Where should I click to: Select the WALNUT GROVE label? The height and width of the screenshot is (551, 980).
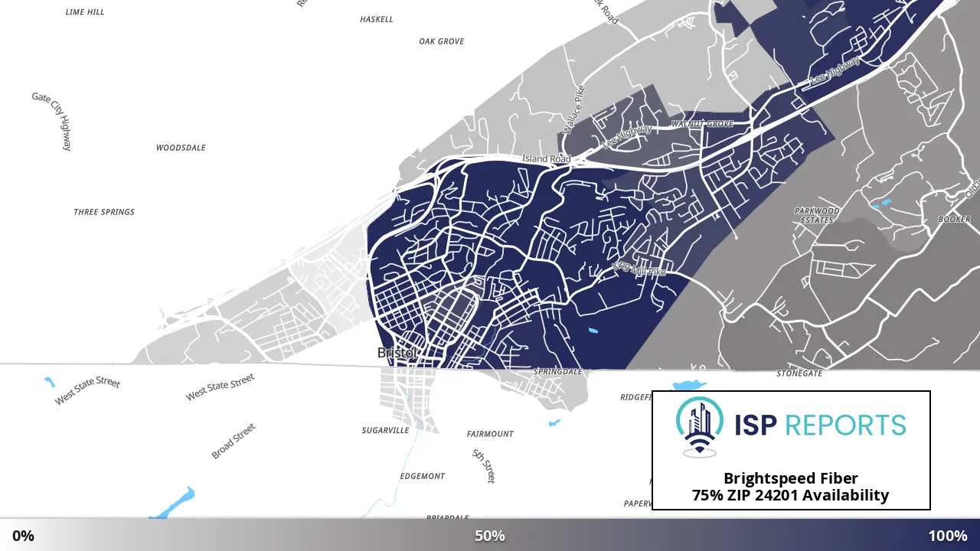pos(703,123)
